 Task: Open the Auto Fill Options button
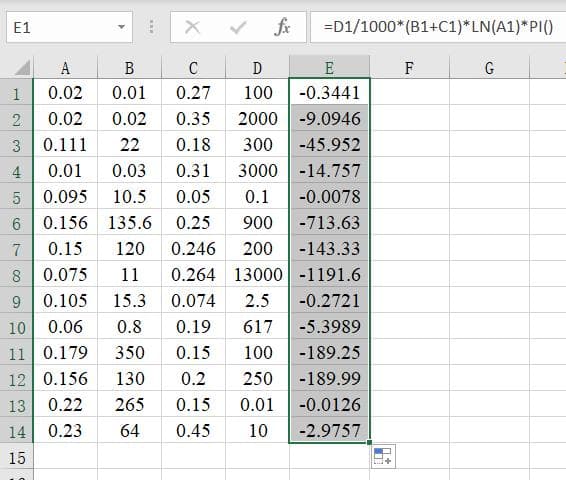pos(383,456)
